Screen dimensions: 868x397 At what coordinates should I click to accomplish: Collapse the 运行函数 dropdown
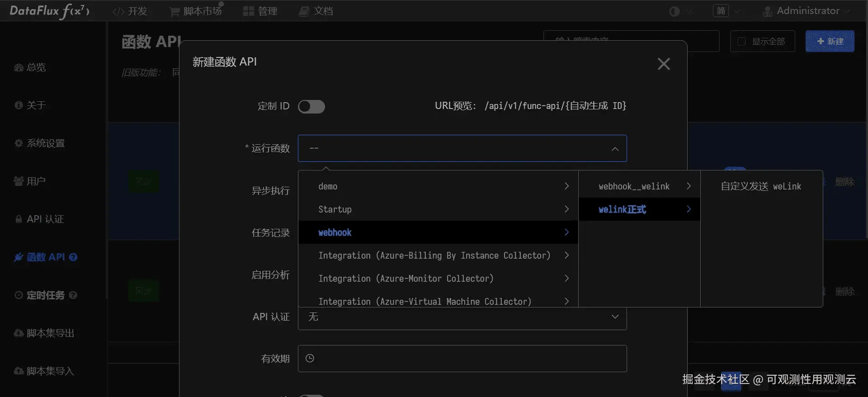tap(615, 149)
